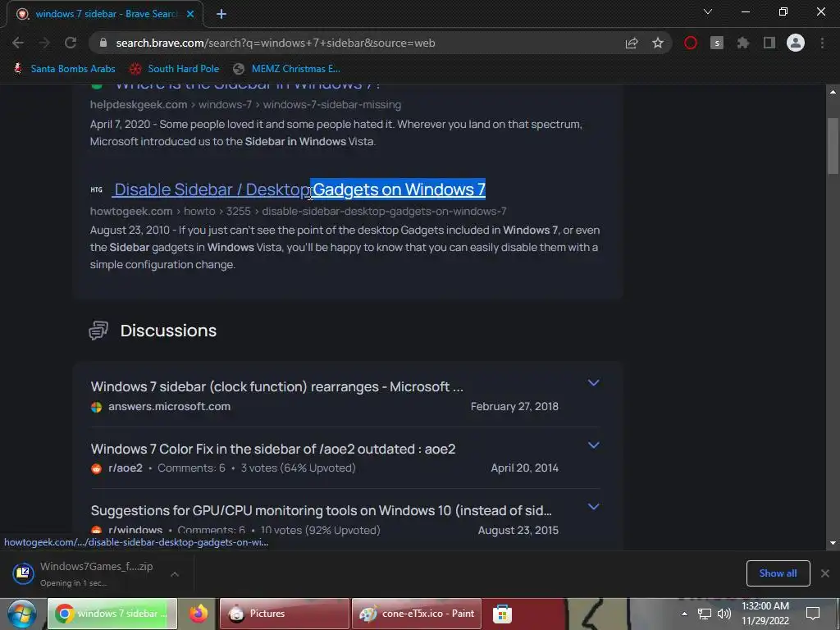The image size is (840, 630).
Task: Click the scrollbar down arrow
Action: [x=833, y=543]
